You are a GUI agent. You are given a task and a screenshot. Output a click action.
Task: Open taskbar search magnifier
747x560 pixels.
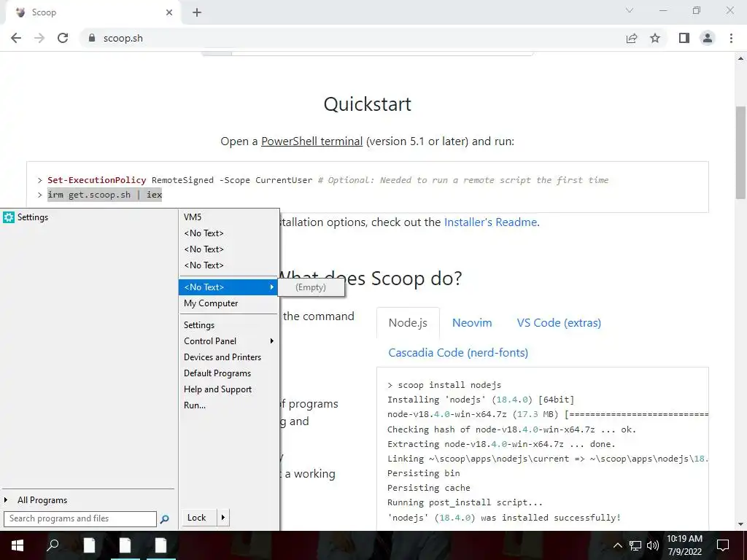tap(53, 545)
